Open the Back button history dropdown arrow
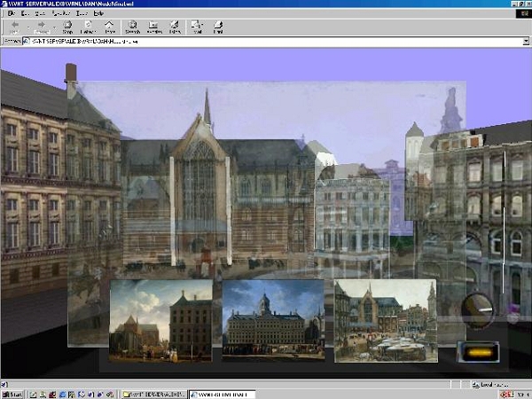Viewport: 532px width, 399px height. pos(27,27)
